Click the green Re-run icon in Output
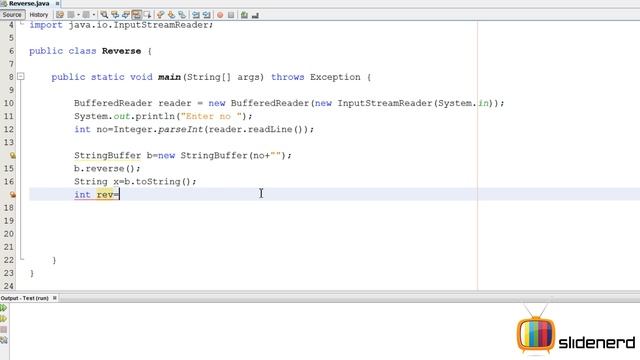Image resolution: width=640 pixels, height=360 pixels. pos(4,308)
